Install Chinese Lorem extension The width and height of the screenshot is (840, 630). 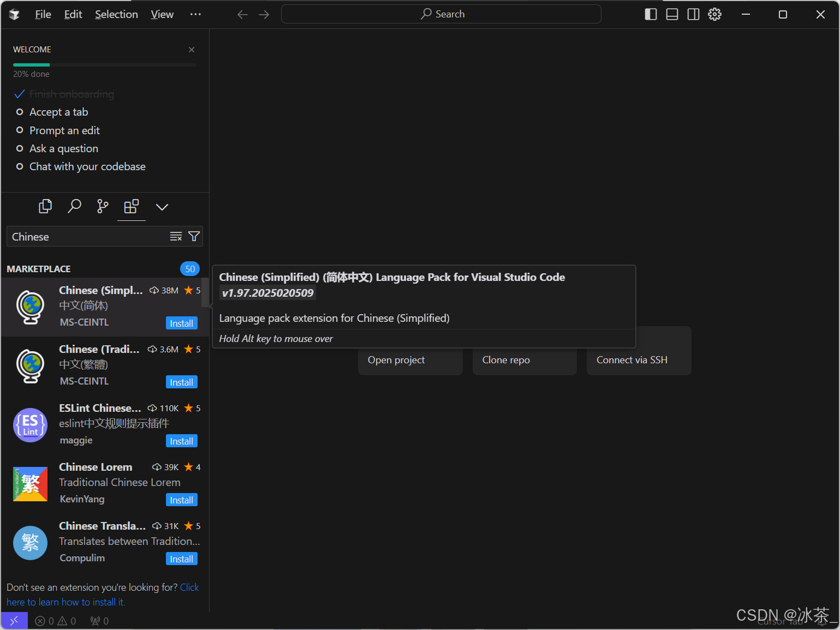(181, 500)
